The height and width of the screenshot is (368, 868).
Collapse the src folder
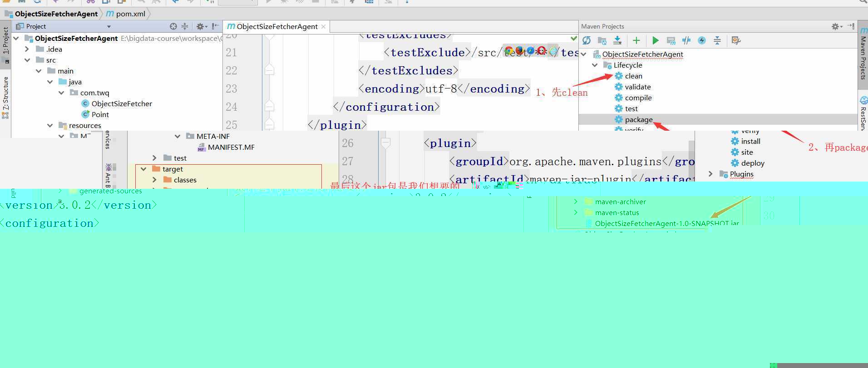tap(27, 60)
